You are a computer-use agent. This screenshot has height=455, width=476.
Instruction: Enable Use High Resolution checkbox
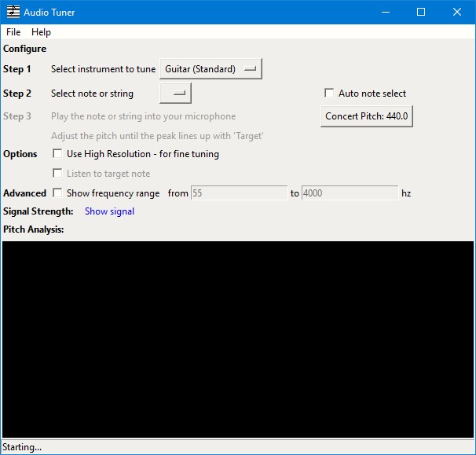[57, 153]
